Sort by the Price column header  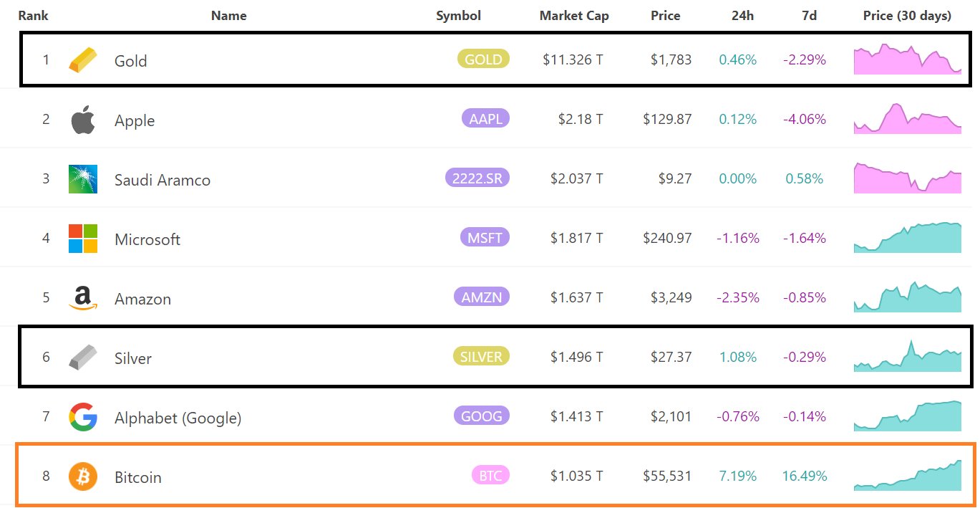pos(666,15)
